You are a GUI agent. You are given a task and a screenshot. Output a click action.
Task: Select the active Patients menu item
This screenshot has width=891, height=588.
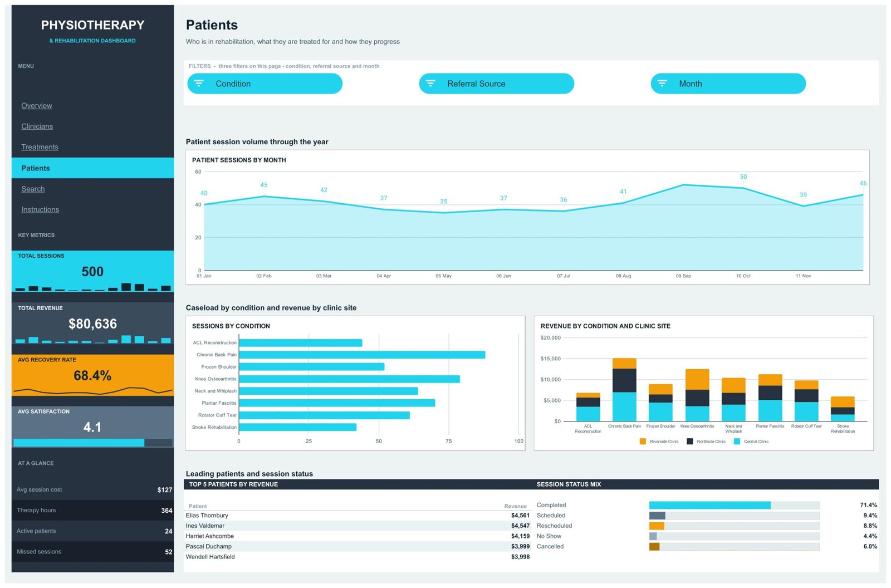pyautogui.click(x=92, y=168)
